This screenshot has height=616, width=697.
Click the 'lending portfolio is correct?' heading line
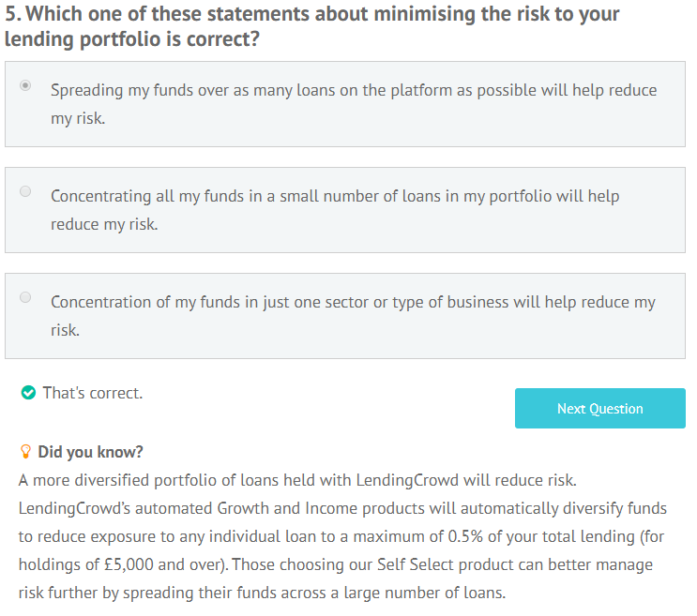click(132, 39)
